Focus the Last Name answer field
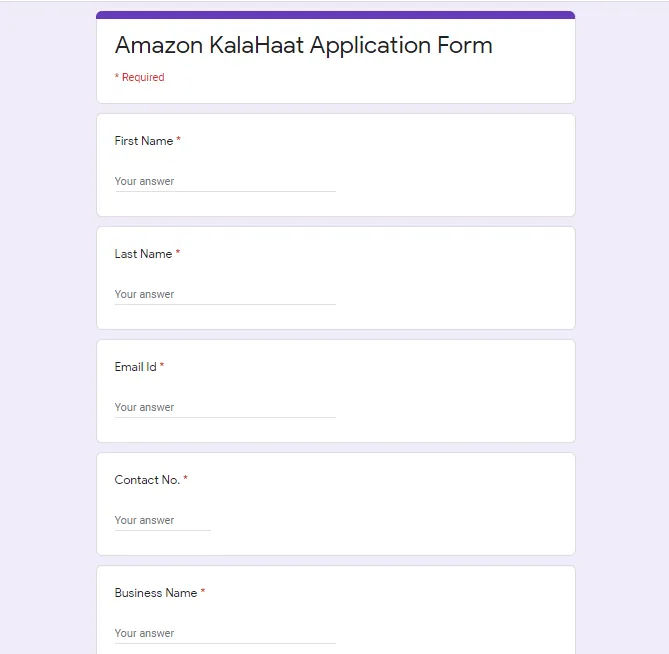 tap(225, 295)
